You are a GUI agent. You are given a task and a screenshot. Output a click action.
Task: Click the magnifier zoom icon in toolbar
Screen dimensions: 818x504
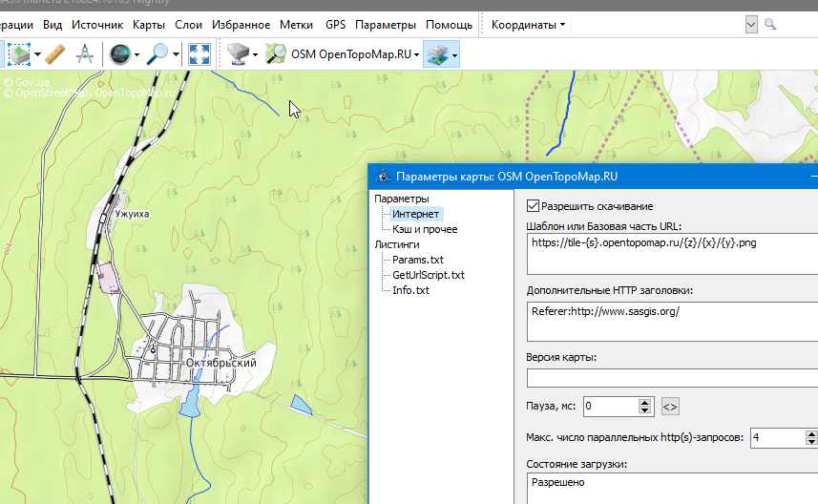157,54
